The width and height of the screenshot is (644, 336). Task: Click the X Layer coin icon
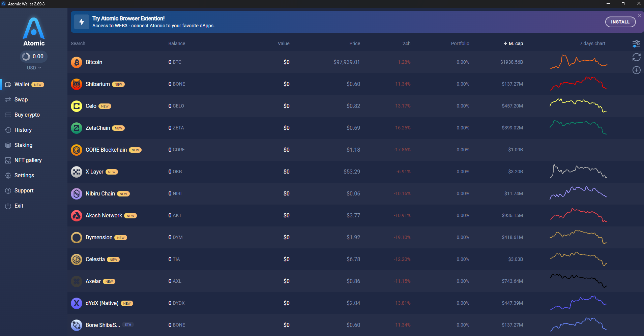77,172
